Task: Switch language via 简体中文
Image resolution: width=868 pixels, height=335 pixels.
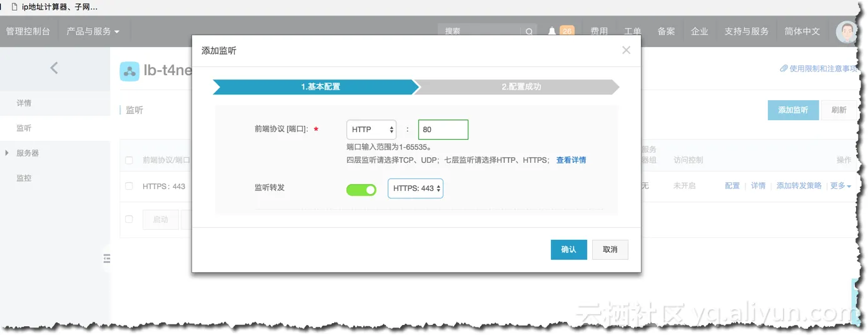Action: pos(802,31)
